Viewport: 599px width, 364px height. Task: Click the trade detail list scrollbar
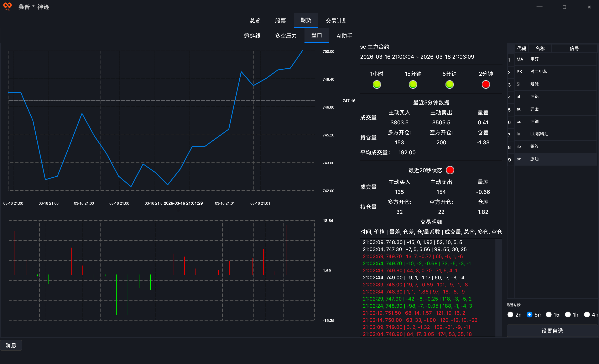[498, 256]
